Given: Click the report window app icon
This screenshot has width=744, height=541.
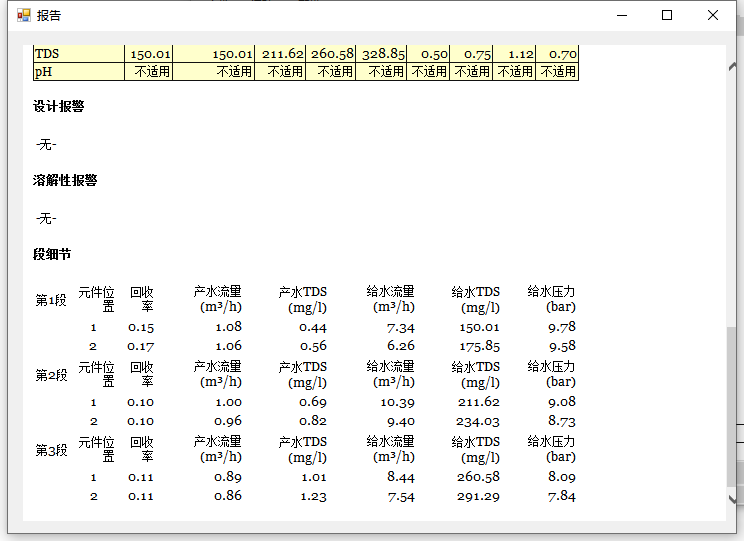Looking at the screenshot, I should pyautogui.click(x=24, y=15).
